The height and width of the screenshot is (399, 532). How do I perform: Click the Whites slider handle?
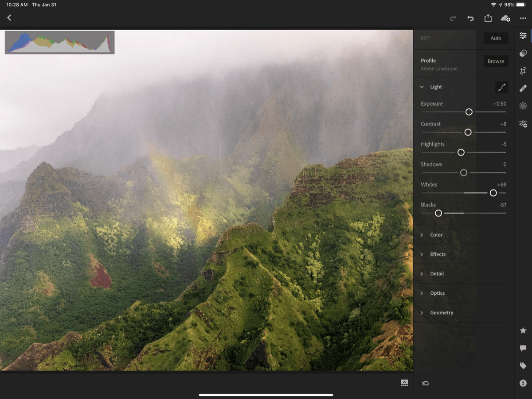[x=493, y=193]
